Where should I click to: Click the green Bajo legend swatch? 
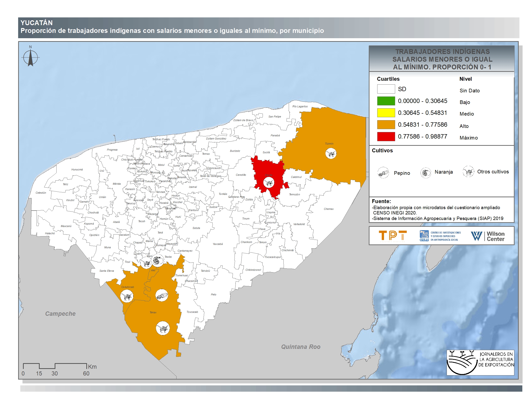tap(386, 101)
